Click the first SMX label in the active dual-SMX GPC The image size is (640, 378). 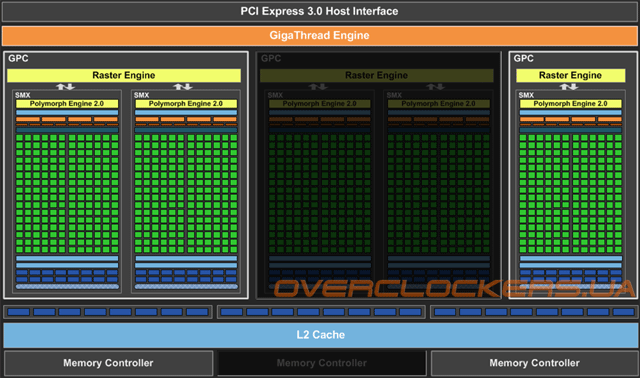click(23, 95)
